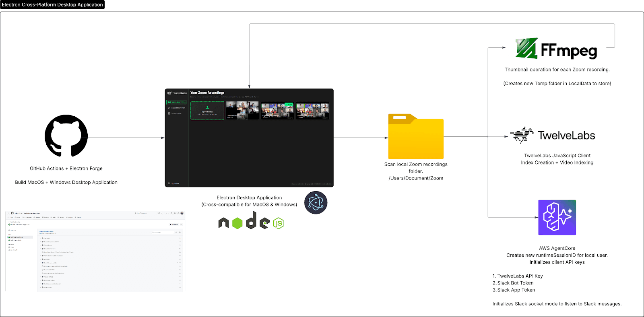
Task: Click the user avatar in the GitHub screenshot header
Action: [182, 213]
